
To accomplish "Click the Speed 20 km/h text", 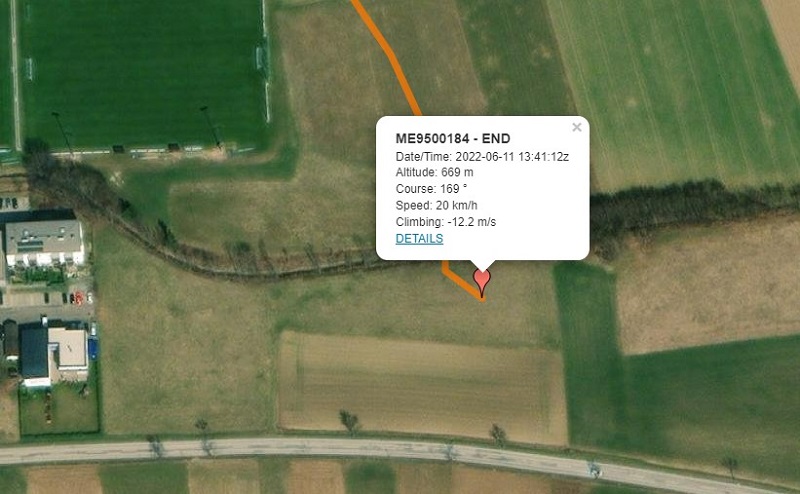I will click(436, 205).
